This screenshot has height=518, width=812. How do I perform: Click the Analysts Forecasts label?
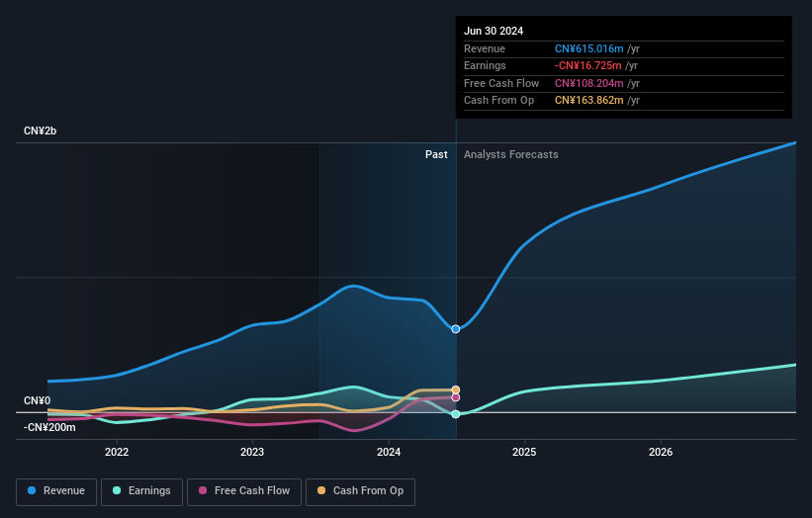[x=511, y=154]
